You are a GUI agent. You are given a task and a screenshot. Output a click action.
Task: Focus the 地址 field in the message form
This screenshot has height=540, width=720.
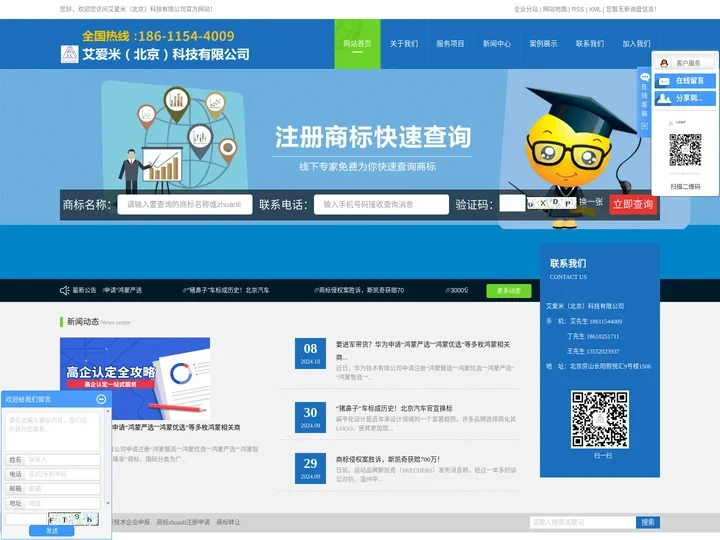(63, 504)
